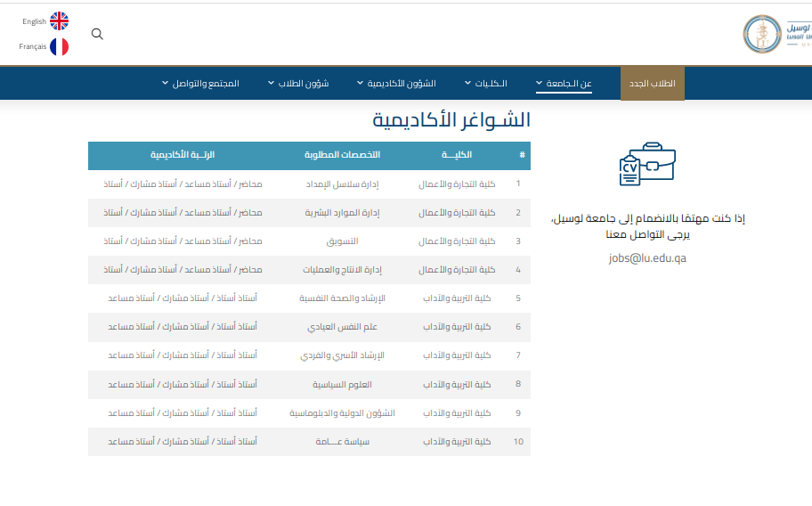This screenshot has width=812, height=506.
Task: Switch language via the Français link
Action: [x=33, y=46]
